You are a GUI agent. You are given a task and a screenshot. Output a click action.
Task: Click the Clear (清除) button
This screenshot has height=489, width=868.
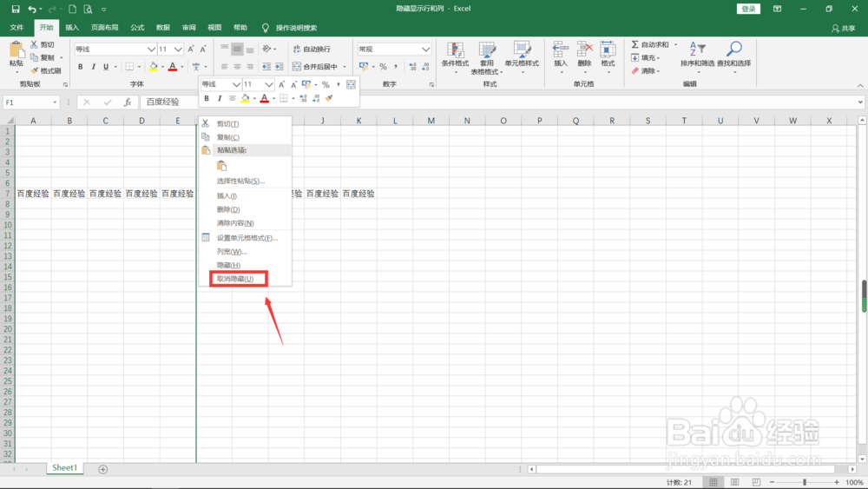[x=646, y=71]
